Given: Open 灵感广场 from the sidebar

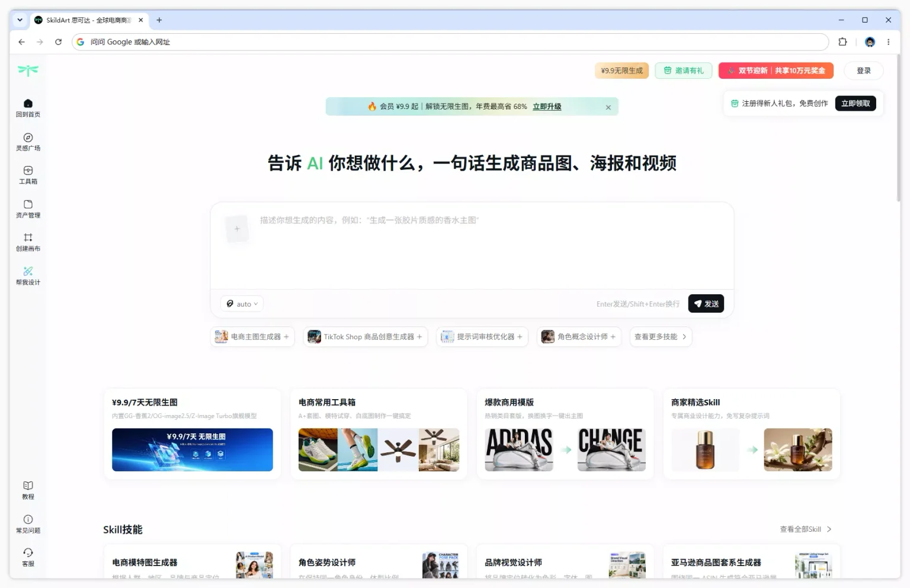Looking at the screenshot, I should (x=28, y=142).
